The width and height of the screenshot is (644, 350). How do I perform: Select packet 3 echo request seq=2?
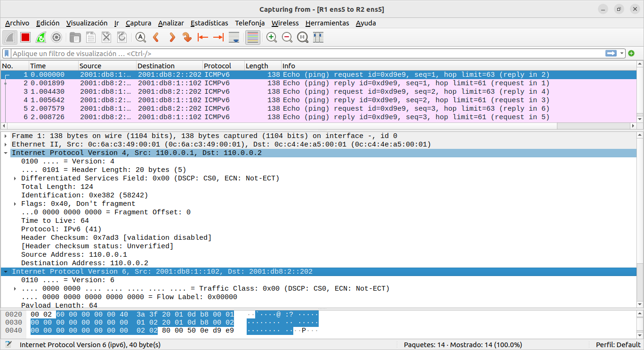click(318, 91)
